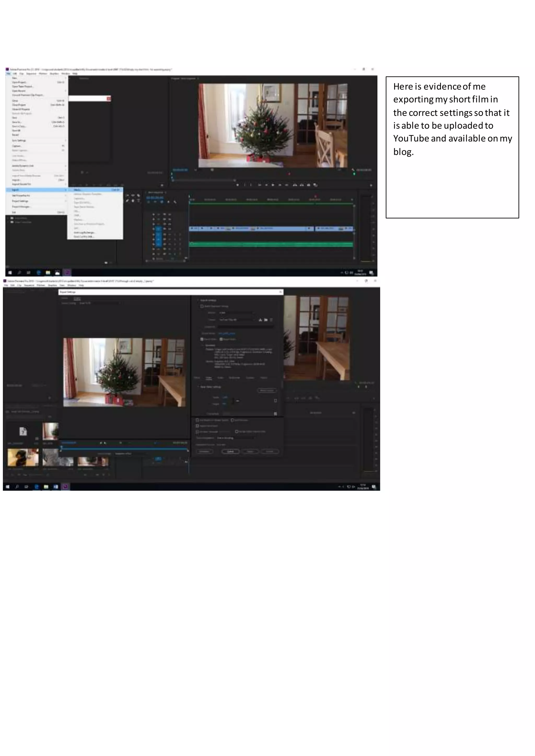This screenshot has height=756, width=535.
Task: Close the Export Settings dialog
Action: 280,292
